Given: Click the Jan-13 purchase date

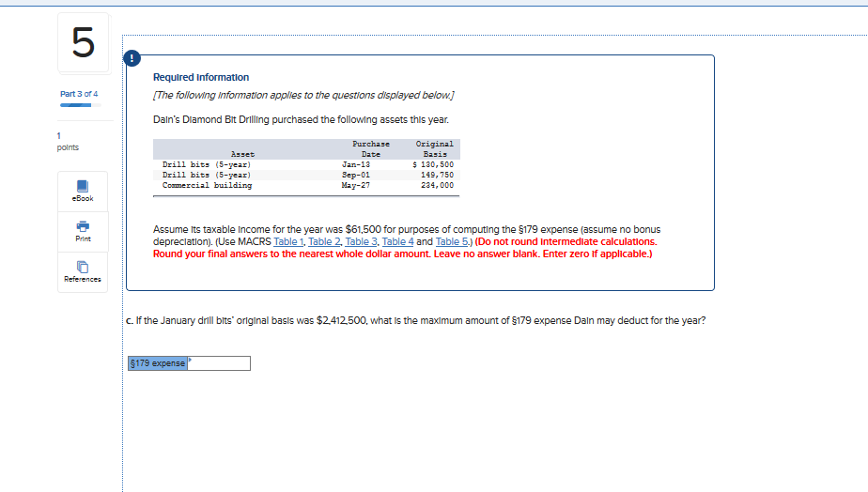Looking at the screenshot, I should click(x=356, y=165).
